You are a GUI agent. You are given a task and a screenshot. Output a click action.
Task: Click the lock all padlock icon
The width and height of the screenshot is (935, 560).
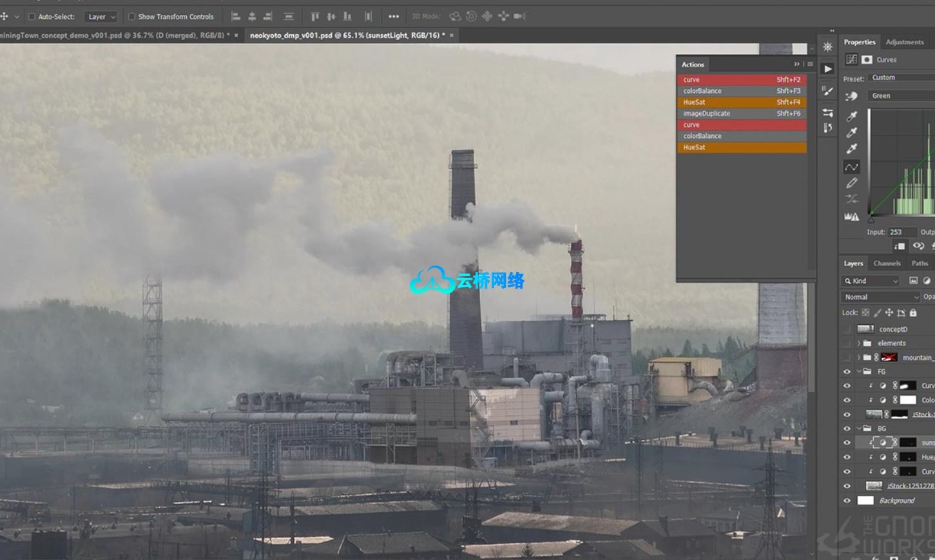click(913, 313)
